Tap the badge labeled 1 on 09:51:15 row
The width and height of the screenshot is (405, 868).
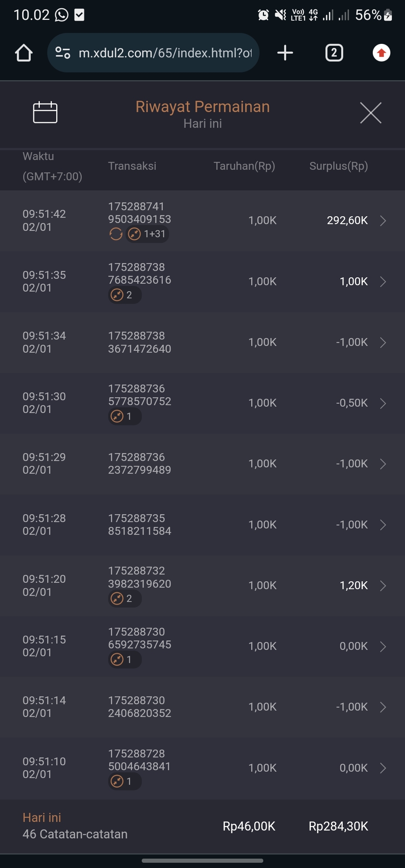(124, 660)
